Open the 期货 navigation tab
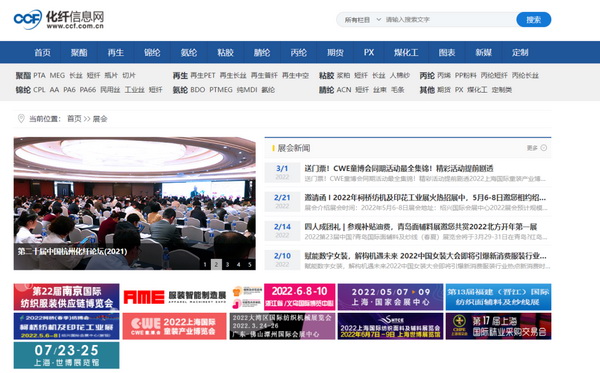 [x=335, y=52]
